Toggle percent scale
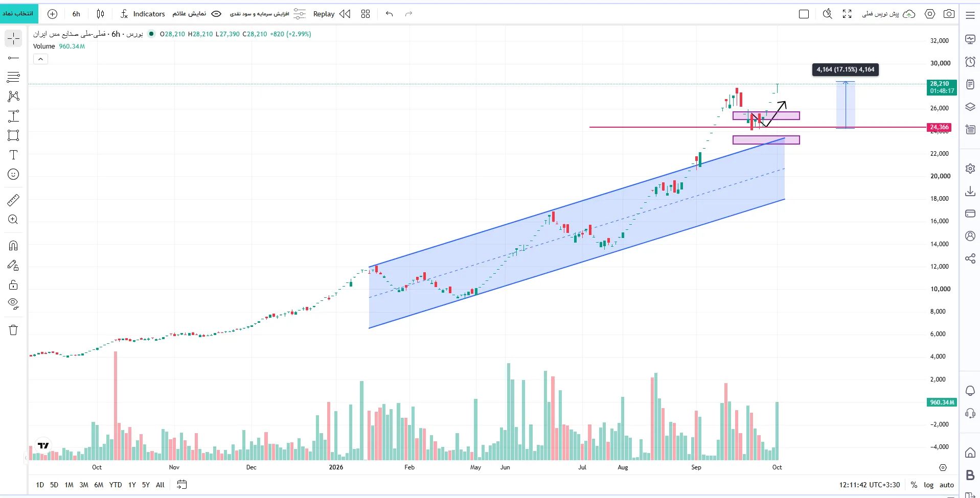This screenshot has width=980, height=498. tap(914, 485)
